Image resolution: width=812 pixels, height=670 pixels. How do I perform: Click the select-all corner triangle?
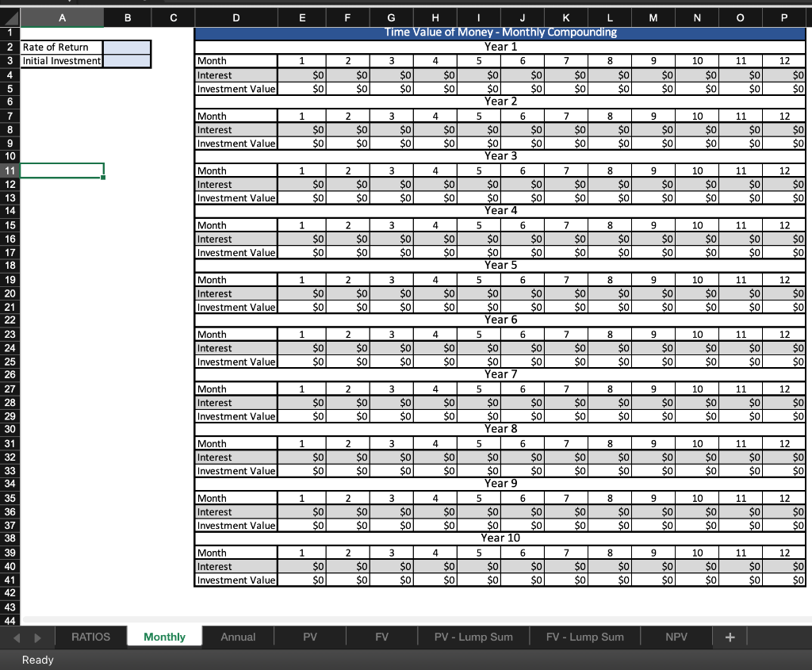(10, 18)
